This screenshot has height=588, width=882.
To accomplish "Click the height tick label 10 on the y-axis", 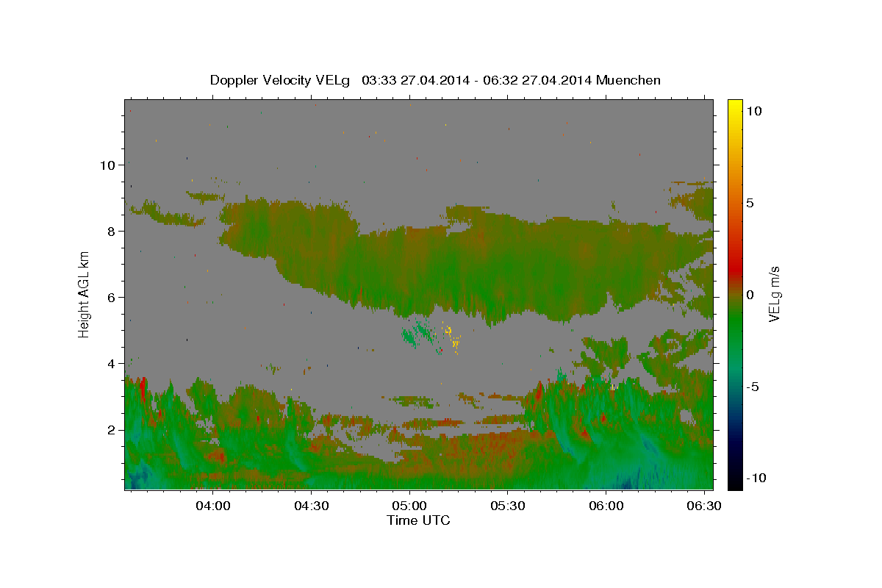I will 110,165.
